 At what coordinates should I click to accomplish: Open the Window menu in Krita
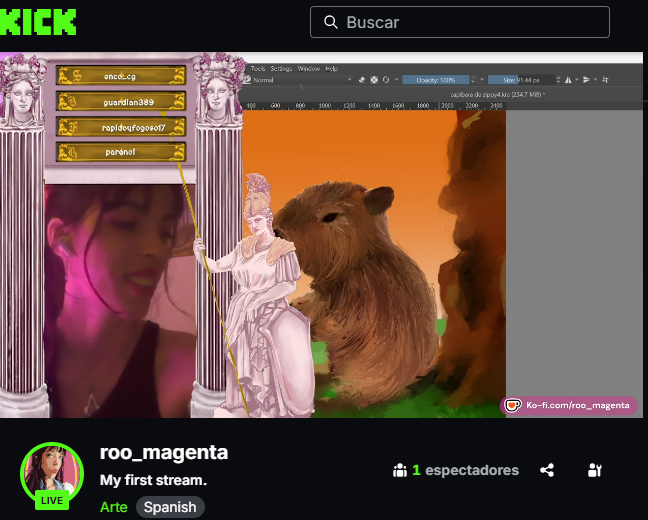(309, 69)
